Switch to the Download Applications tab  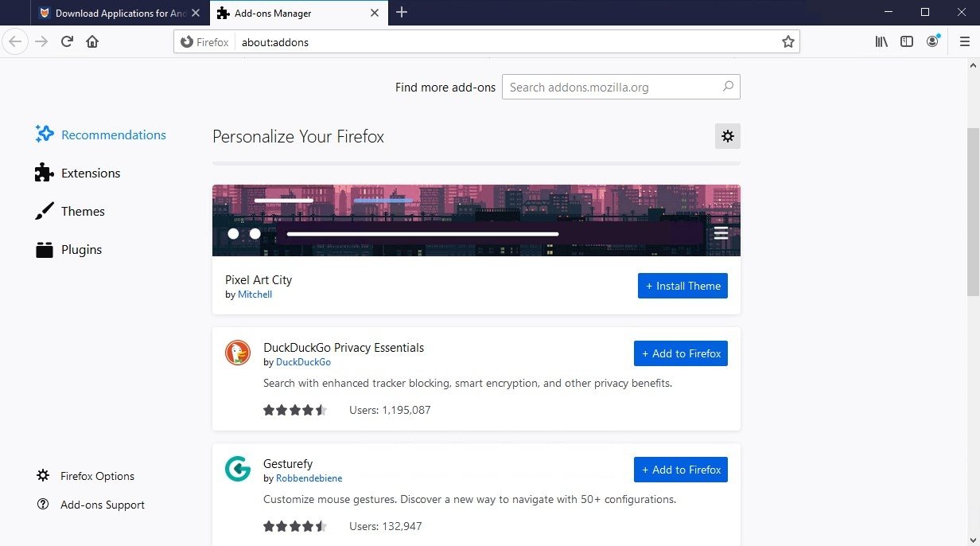(x=119, y=13)
